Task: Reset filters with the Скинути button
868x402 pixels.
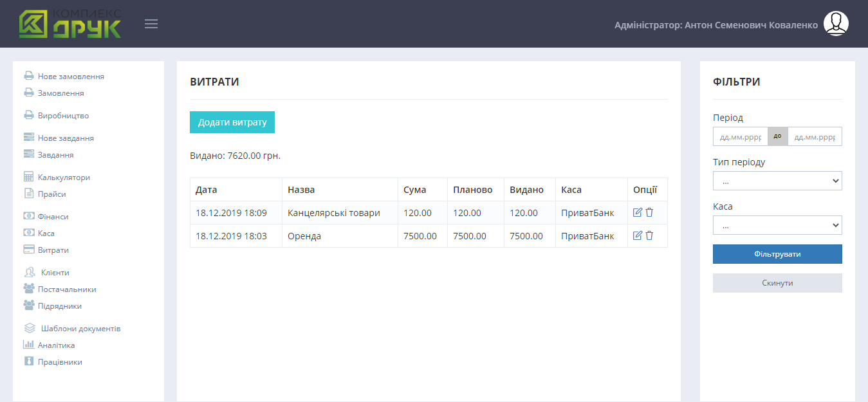Action: [777, 283]
